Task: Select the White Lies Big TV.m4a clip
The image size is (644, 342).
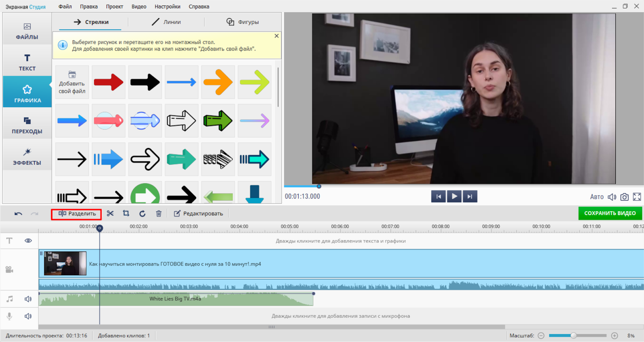Action: (176, 299)
